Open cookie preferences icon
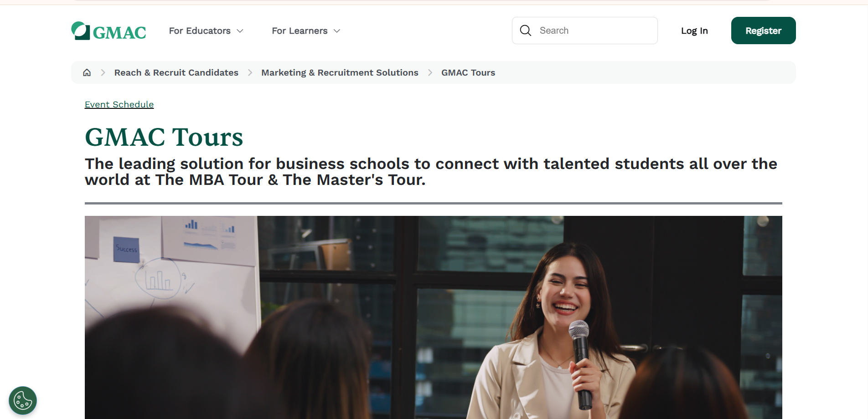 click(23, 401)
